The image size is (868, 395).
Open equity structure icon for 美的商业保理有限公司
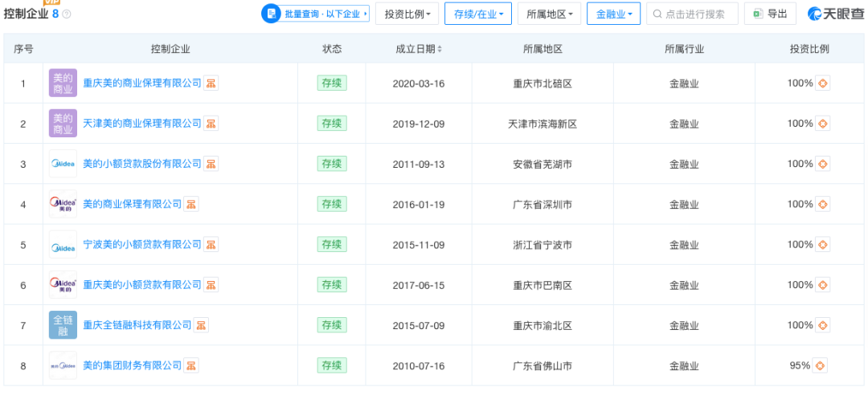(191, 204)
